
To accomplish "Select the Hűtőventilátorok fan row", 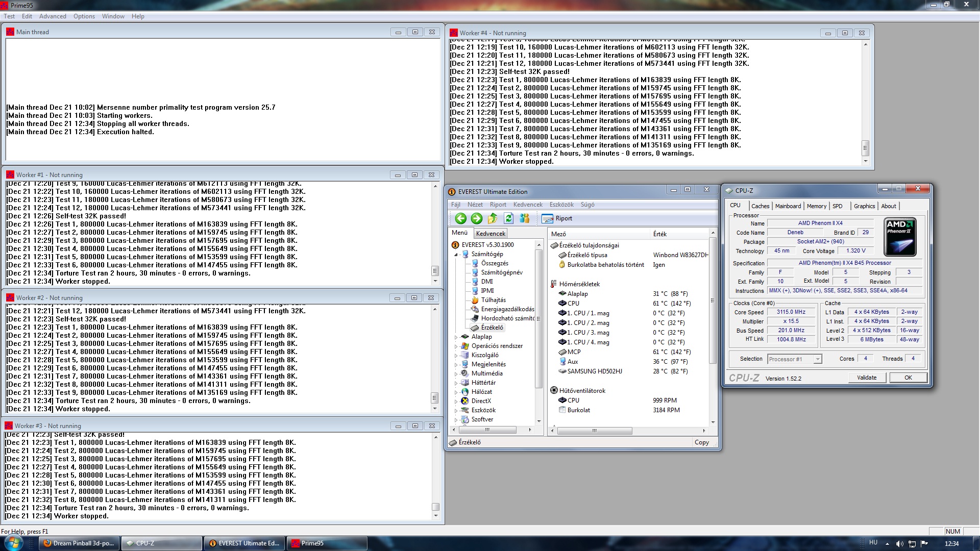I will coord(578,391).
